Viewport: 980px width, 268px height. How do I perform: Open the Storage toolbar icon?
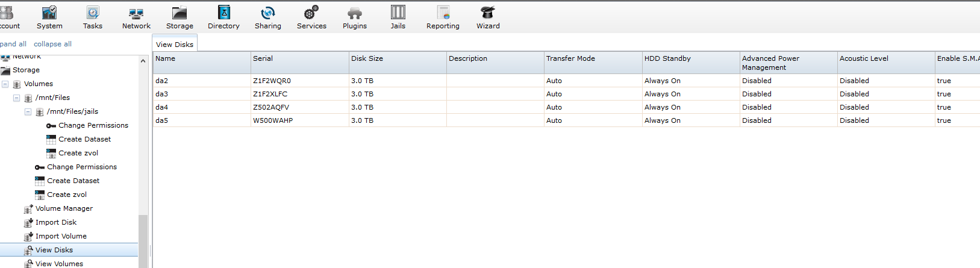179,13
